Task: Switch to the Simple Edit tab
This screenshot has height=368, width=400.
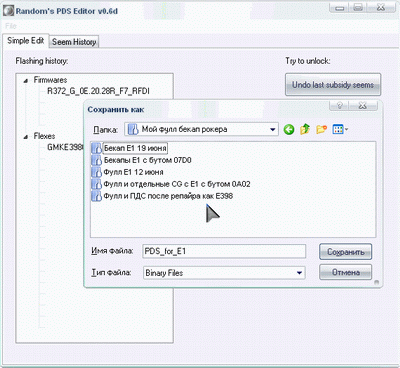Action: [26, 41]
